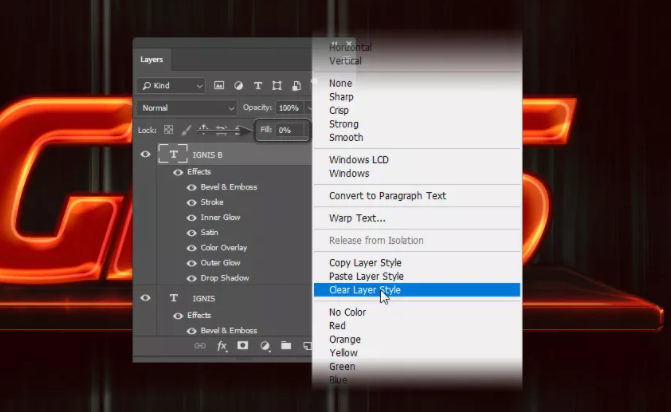Select the IGNIS B layer name
This screenshot has height=412, width=671.
207,155
